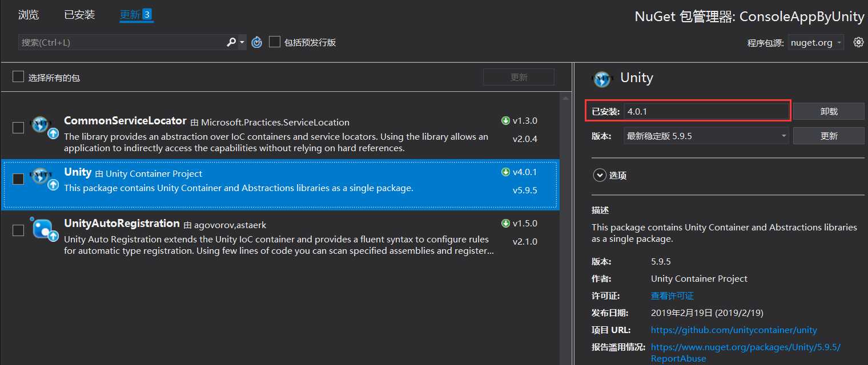Screen dimensions: 868x365
Task: Click green installed arrow beside v1.5.0
Action: [x=505, y=224]
